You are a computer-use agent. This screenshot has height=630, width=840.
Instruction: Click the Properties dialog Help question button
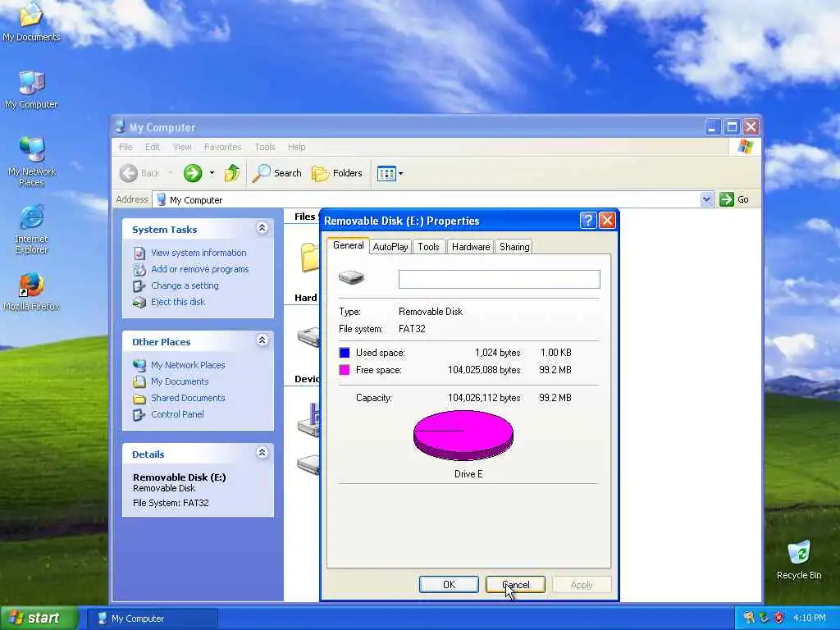[x=587, y=220]
